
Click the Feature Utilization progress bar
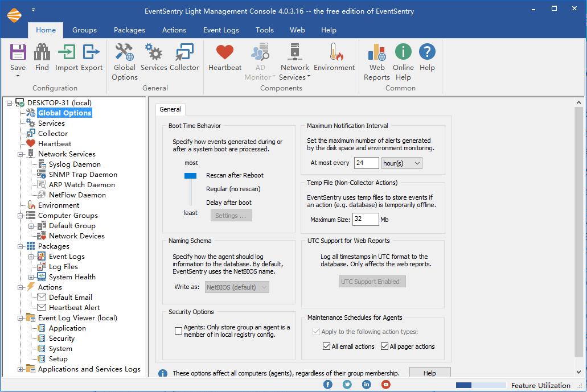tap(481, 385)
